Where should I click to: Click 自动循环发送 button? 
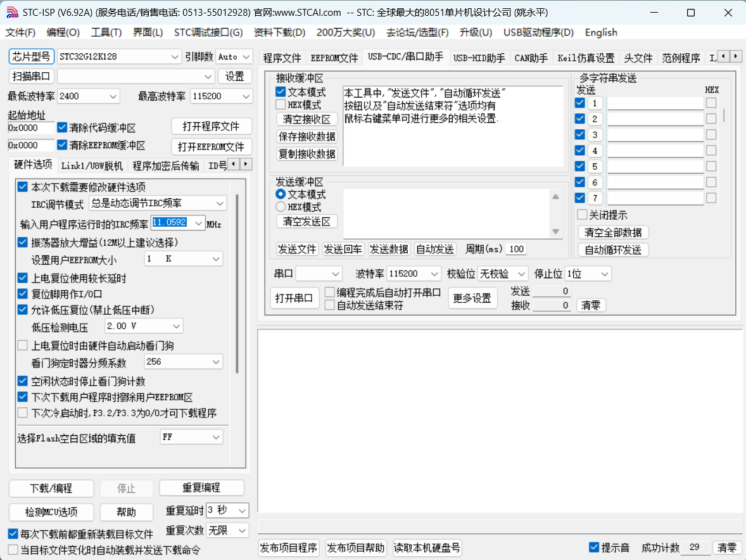pos(613,250)
